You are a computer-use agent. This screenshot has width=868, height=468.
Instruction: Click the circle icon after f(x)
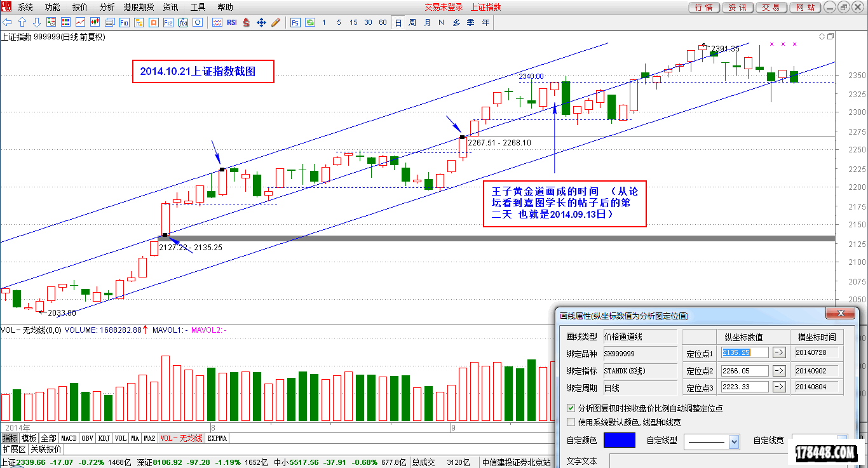pyautogui.click(x=198, y=22)
